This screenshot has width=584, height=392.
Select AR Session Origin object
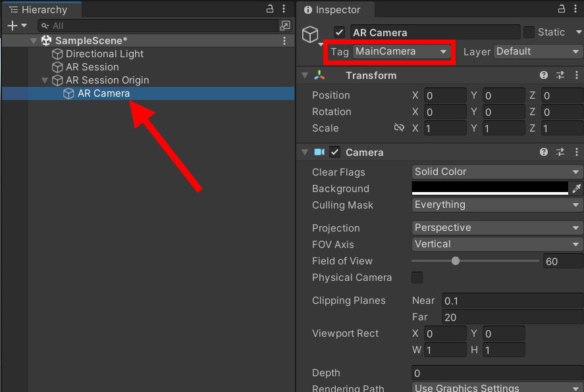point(107,80)
